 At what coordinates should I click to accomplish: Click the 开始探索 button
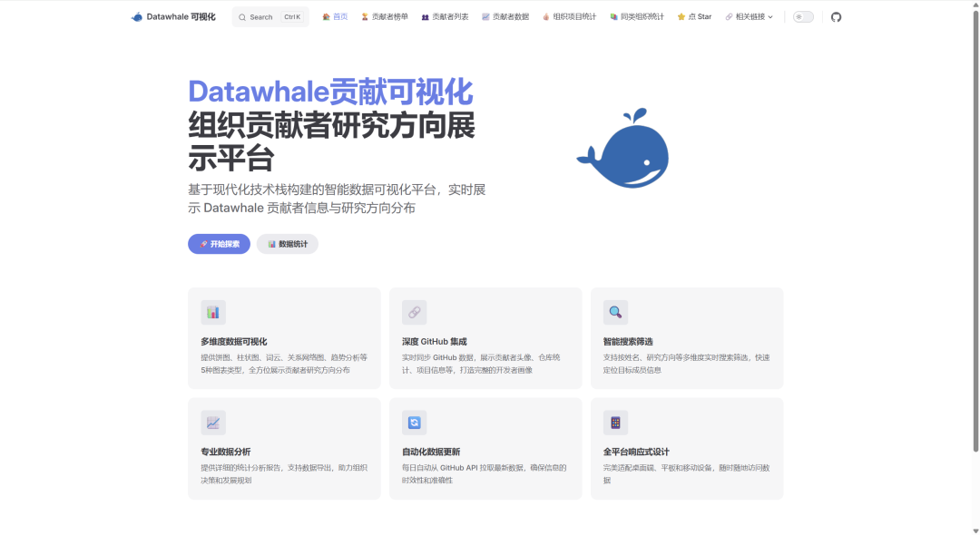(x=219, y=244)
